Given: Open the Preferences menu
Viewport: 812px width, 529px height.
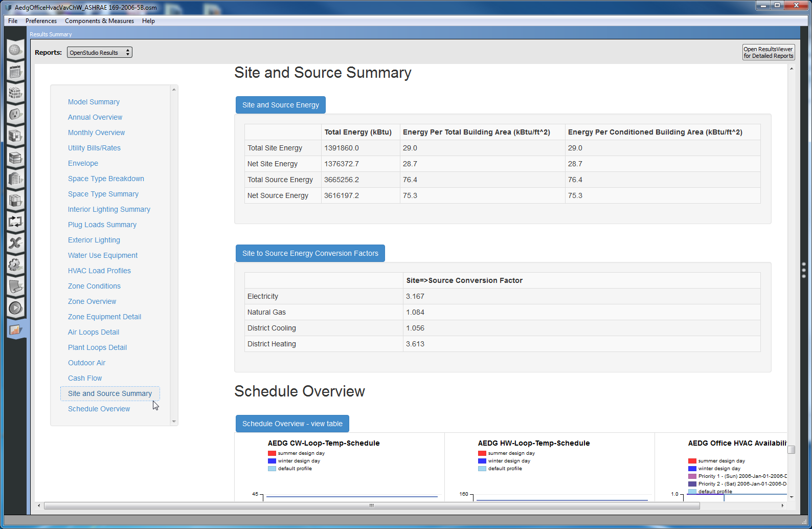Looking at the screenshot, I should [x=41, y=21].
